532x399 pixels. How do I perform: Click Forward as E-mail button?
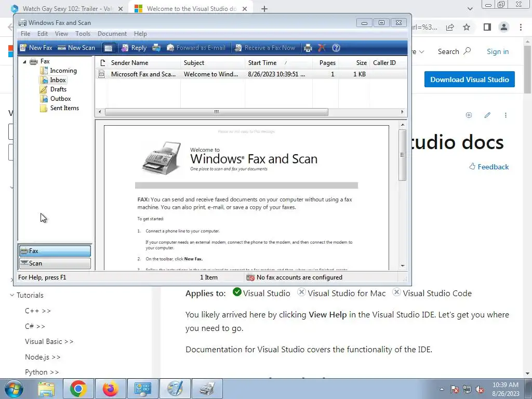pos(196,48)
